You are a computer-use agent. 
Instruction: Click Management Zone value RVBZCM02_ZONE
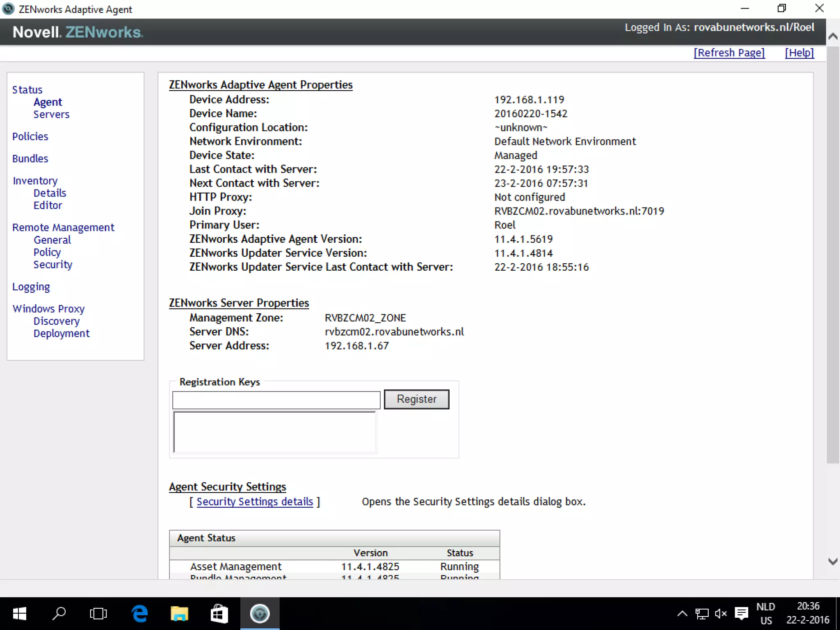365,318
